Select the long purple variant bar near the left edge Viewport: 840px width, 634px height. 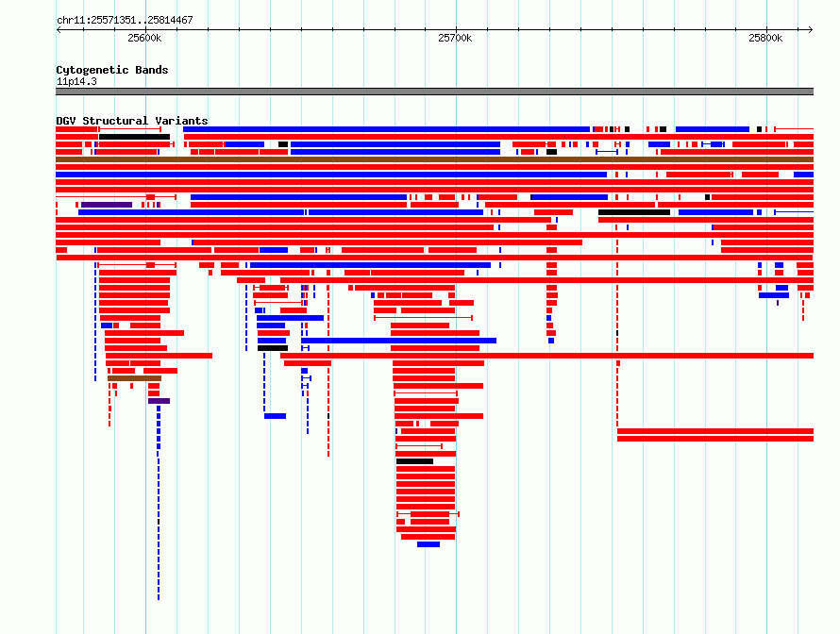107,205
